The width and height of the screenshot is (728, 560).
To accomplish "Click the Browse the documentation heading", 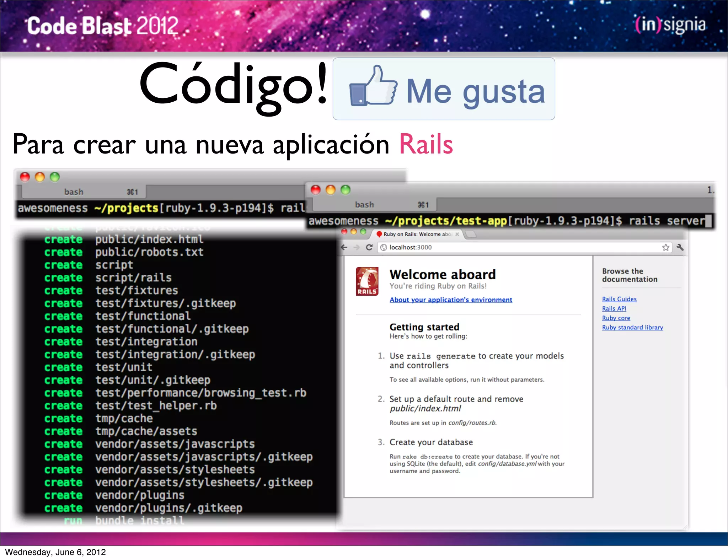I will 630,275.
